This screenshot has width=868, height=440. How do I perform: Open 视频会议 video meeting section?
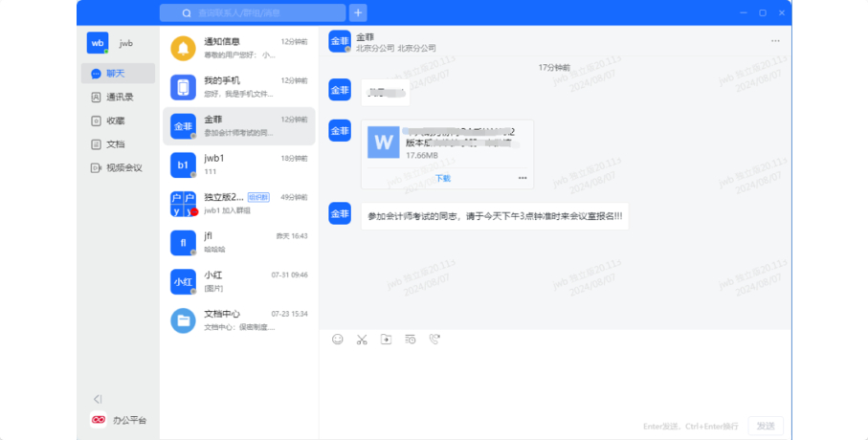[116, 167]
